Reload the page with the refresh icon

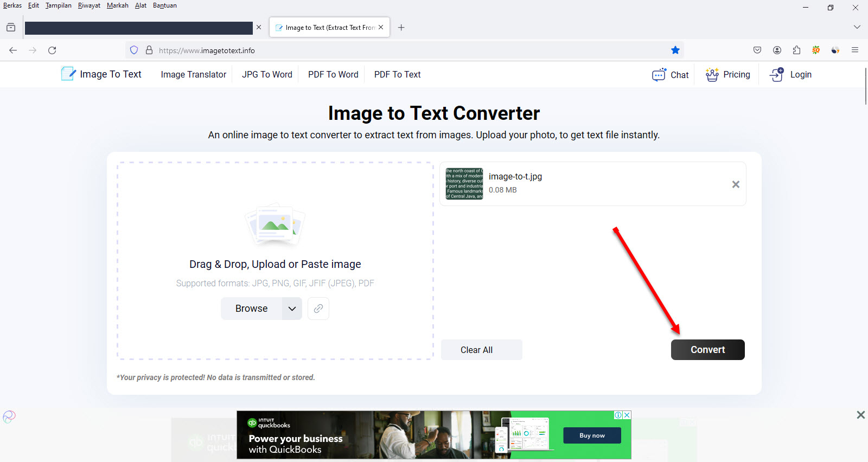[x=52, y=50]
